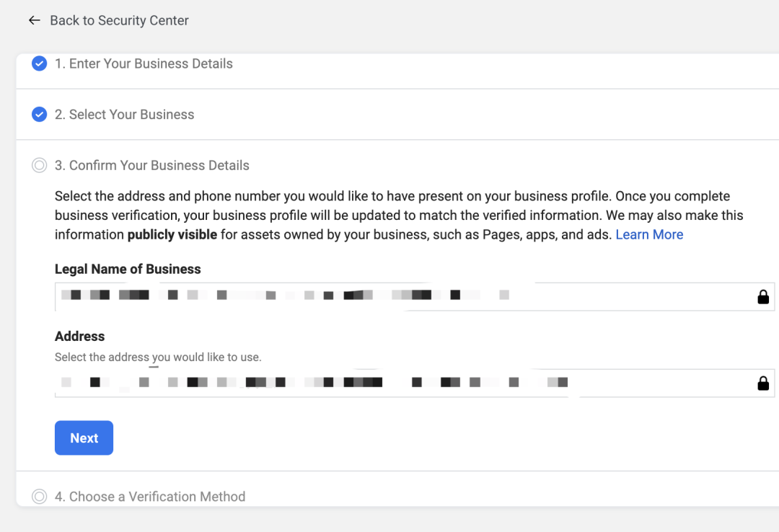Click the lock icon in Legal Name field
779x532 pixels.
(x=763, y=297)
